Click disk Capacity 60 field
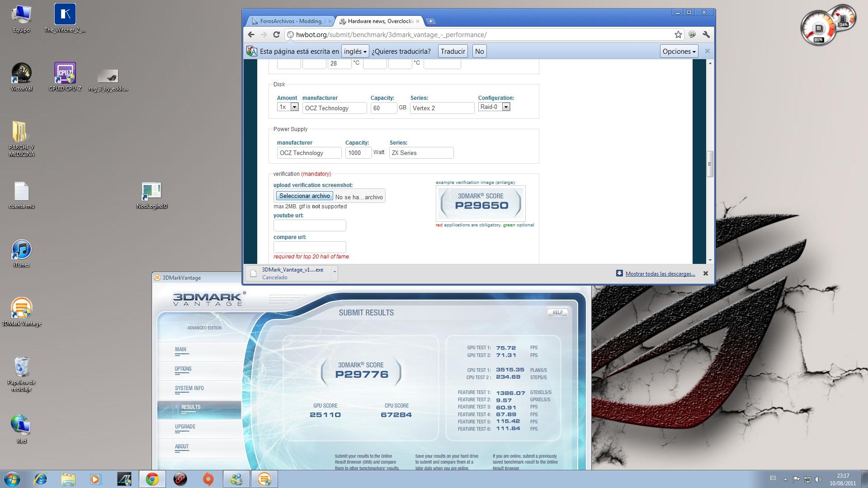 point(383,108)
